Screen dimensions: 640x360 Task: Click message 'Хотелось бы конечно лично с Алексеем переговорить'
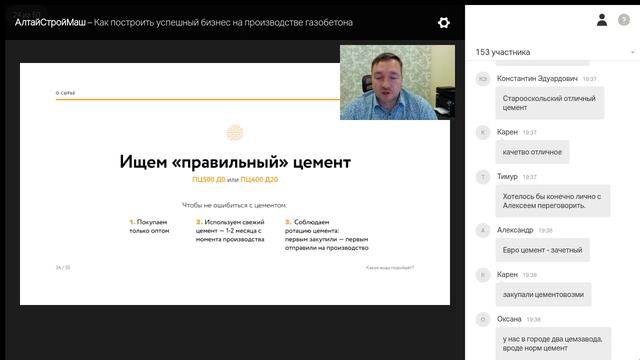(x=553, y=201)
